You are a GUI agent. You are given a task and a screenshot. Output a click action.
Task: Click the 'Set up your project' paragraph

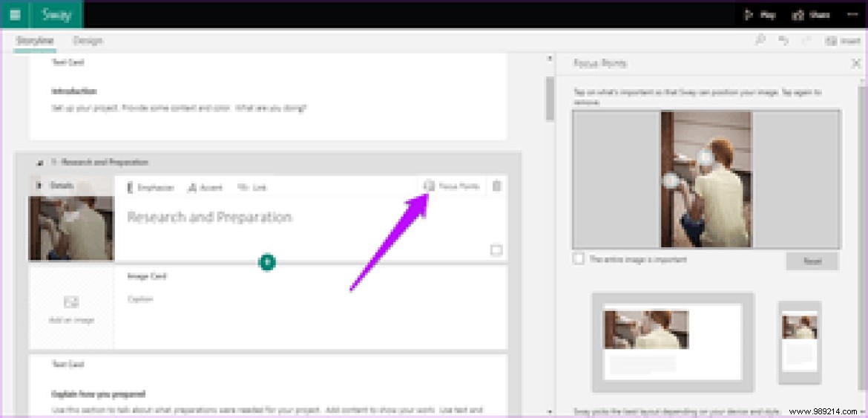click(178, 108)
